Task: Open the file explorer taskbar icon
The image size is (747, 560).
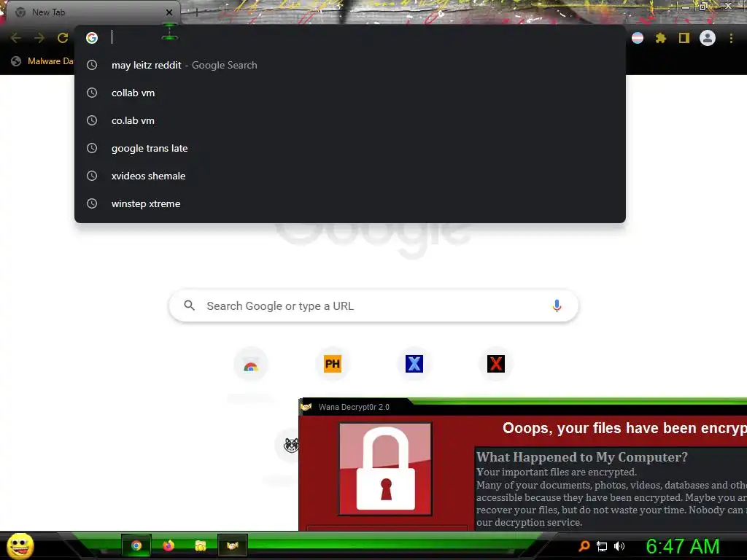Action: [x=201, y=545]
